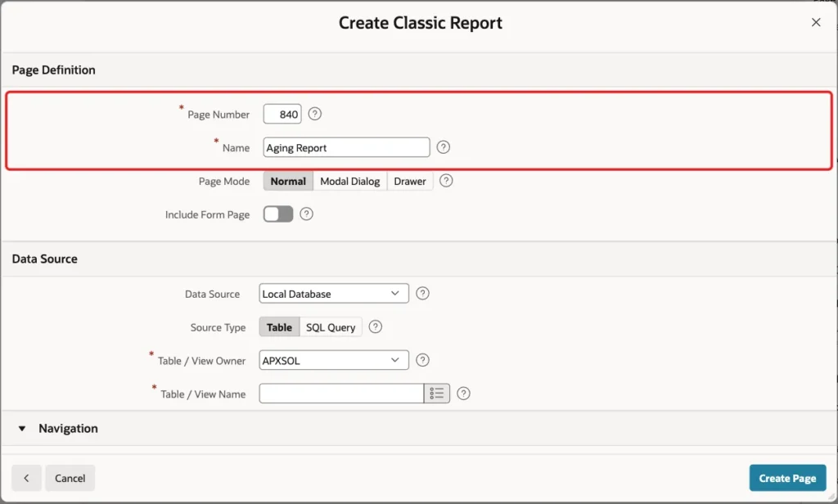Select Normal page mode

[x=288, y=181]
